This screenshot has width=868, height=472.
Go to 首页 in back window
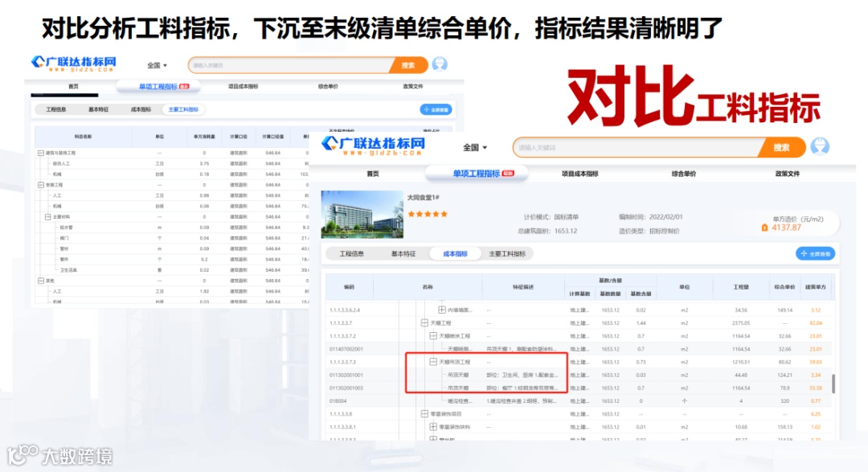(73, 86)
